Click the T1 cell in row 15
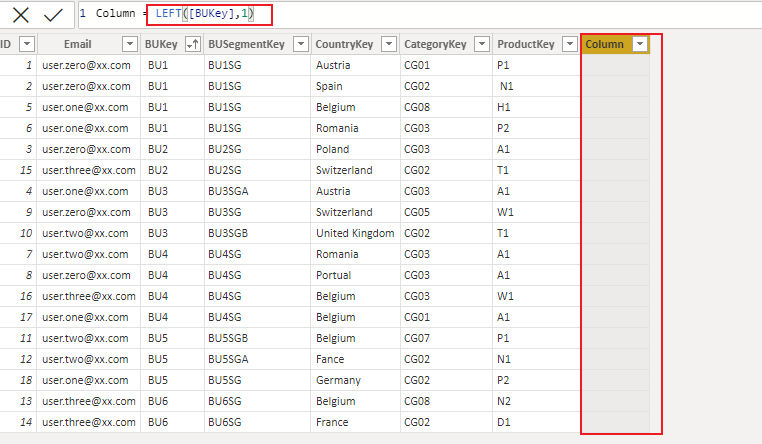 [x=537, y=170]
